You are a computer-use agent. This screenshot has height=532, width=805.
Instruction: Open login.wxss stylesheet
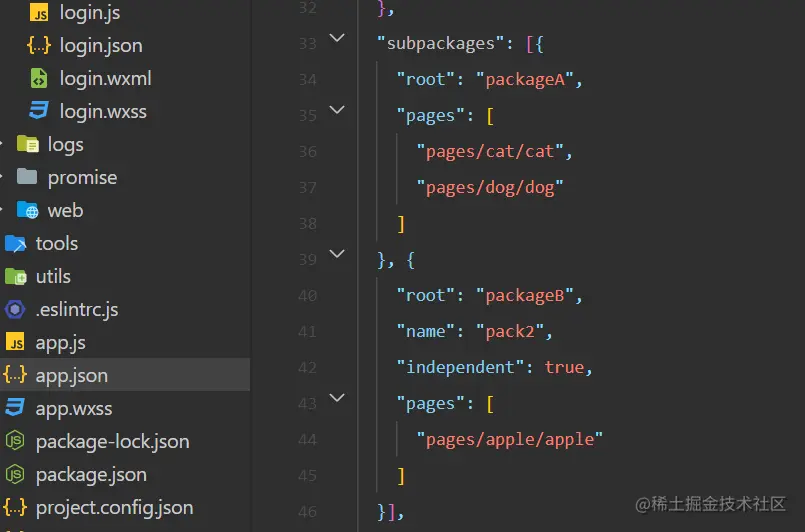(x=103, y=111)
